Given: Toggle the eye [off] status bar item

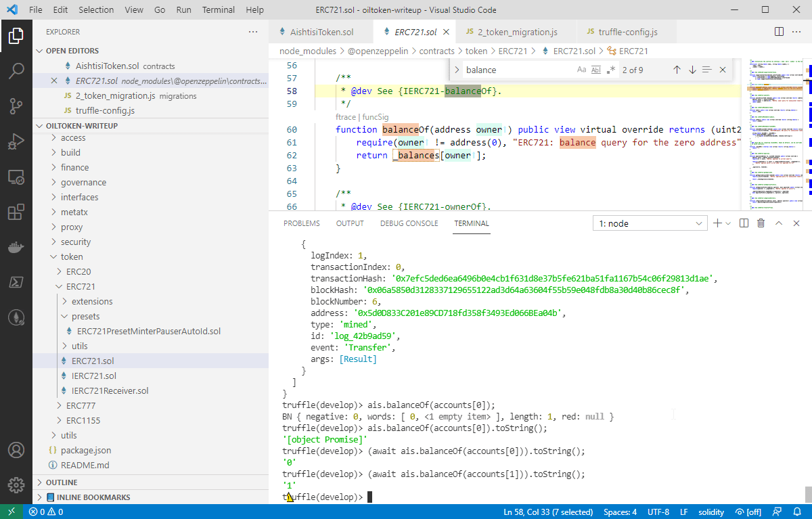Looking at the screenshot, I should [748, 512].
